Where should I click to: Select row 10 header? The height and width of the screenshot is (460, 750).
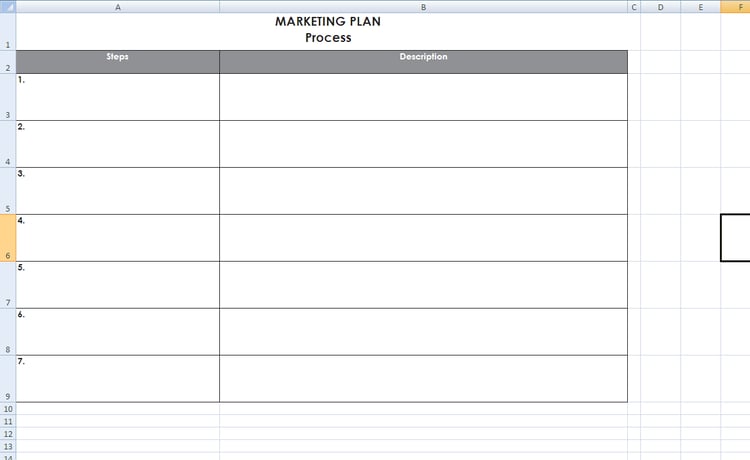coord(8,409)
